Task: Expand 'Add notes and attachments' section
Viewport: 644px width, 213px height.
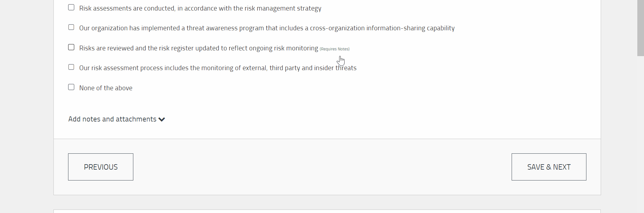Action: (116, 119)
